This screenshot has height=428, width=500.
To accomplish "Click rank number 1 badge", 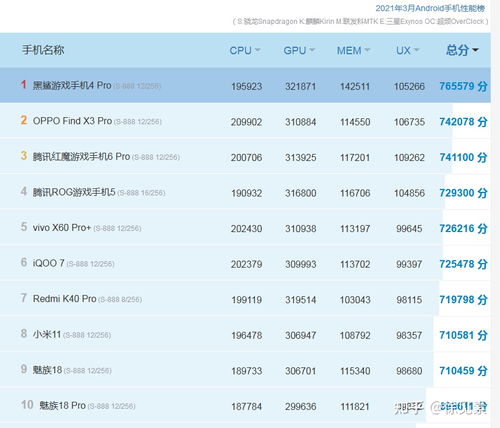I will pyautogui.click(x=23, y=85).
